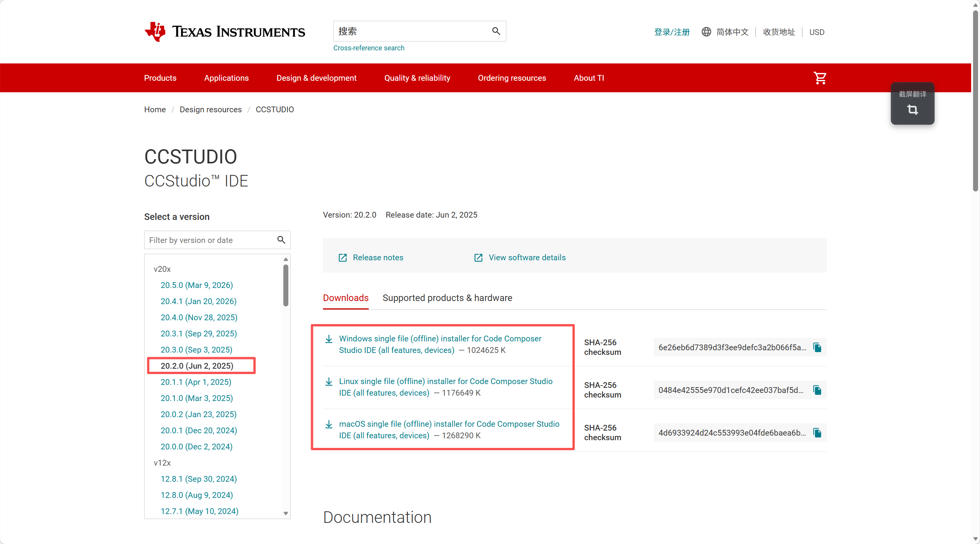Open the Release notes link
Image resolution: width=980 pixels, height=544 pixels.
[x=378, y=258]
